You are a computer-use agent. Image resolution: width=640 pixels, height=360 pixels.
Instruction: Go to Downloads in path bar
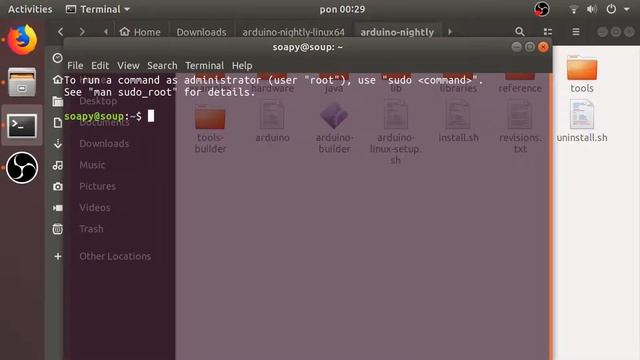(201, 32)
